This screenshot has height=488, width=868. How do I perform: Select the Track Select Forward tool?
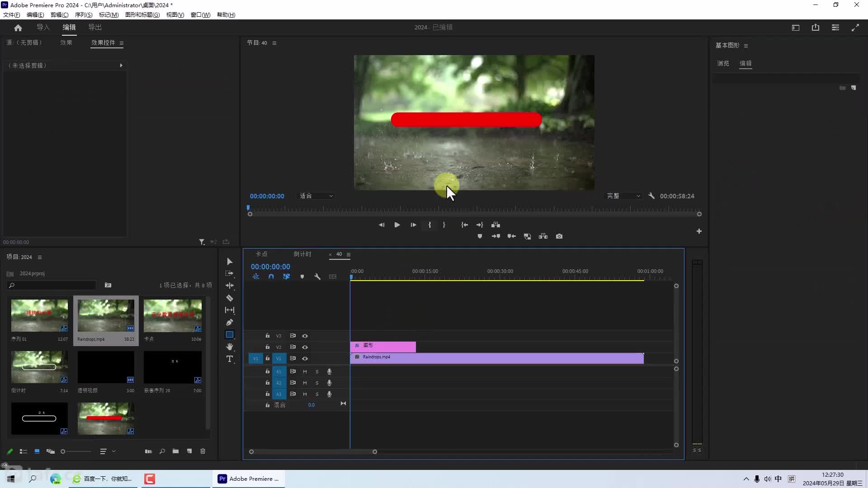coord(230,273)
